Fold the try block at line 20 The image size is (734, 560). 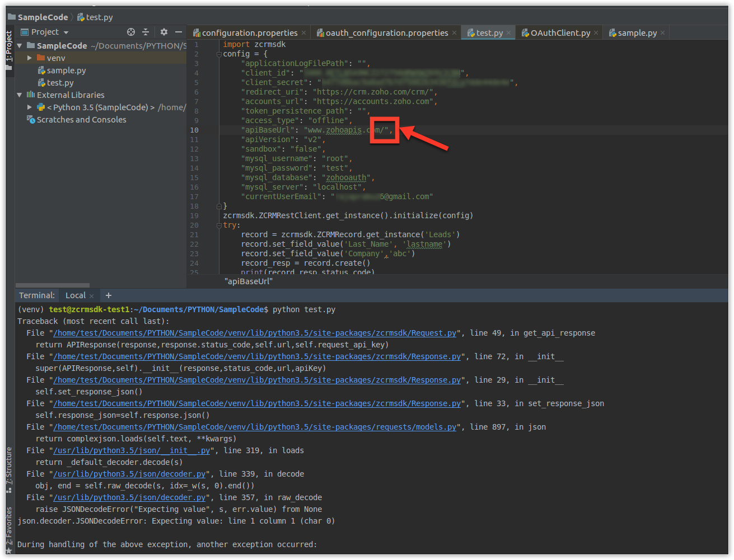219,225
